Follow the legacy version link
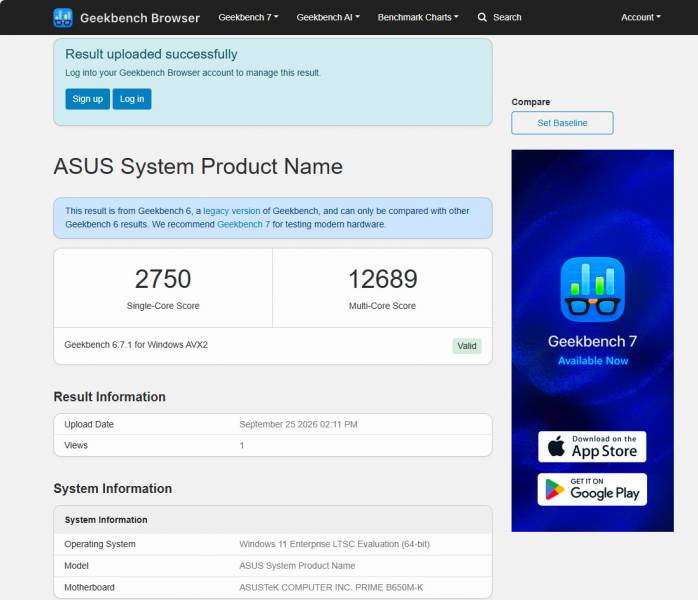Viewport: 698px width, 600px height. click(231, 211)
